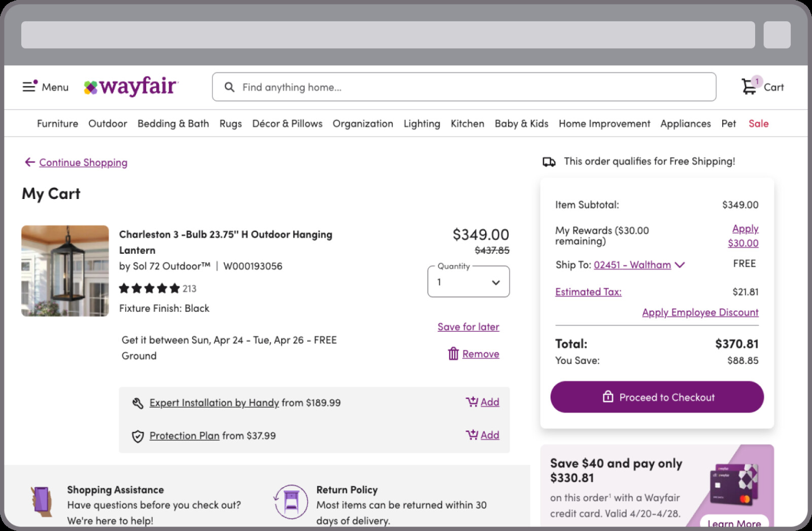Open the hamburger Menu icon
This screenshot has height=531, width=812.
[x=29, y=86]
